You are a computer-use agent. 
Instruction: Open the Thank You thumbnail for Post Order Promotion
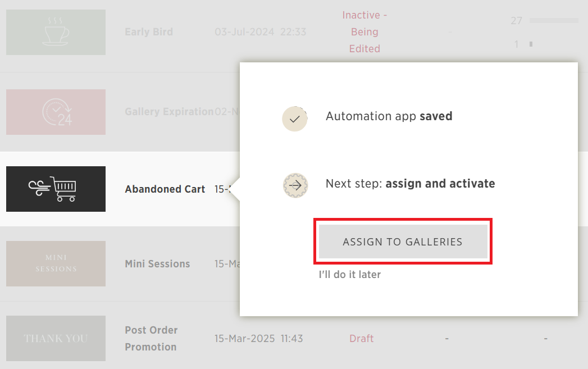point(56,338)
